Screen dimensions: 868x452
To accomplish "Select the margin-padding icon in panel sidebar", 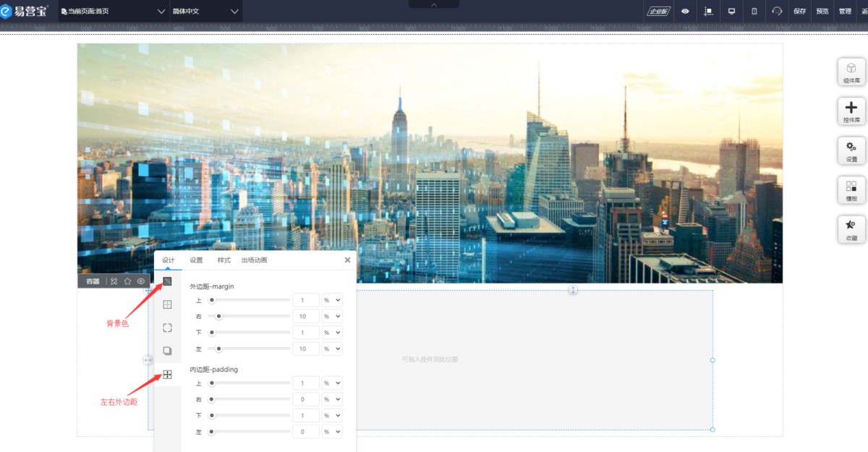I will point(167,375).
